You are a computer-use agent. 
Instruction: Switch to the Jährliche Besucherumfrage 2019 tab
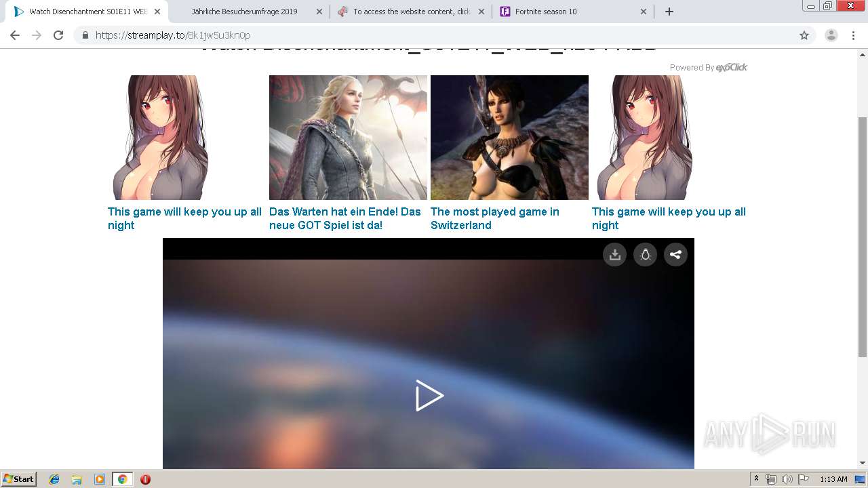(244, 12)
